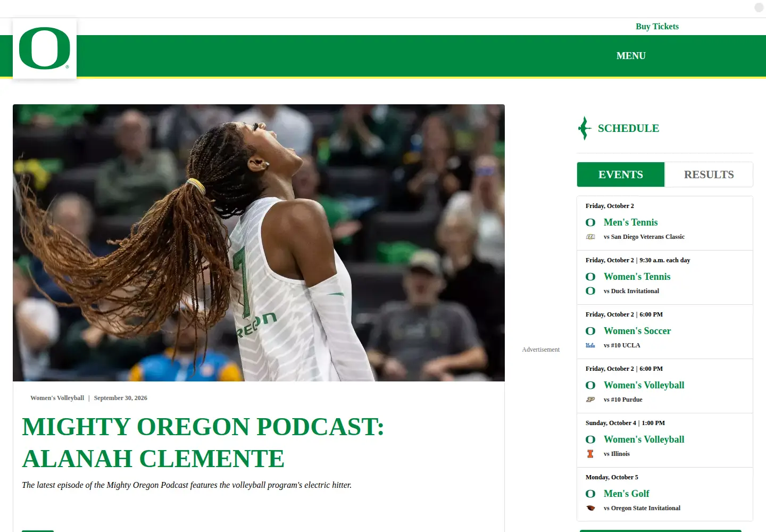766x532 pixels.
Task: Click the 'vs #10 UCLA' text
Action: click(x=622, y=345)
